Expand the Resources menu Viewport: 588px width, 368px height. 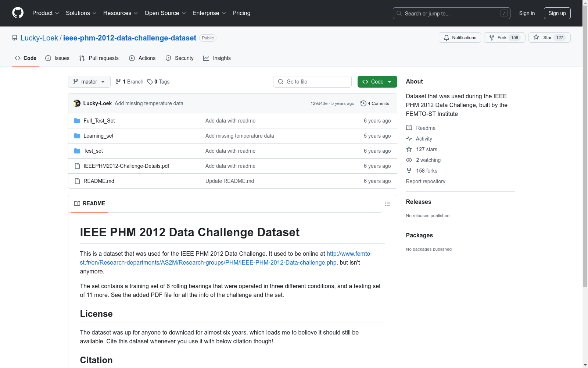coord(121,13)
